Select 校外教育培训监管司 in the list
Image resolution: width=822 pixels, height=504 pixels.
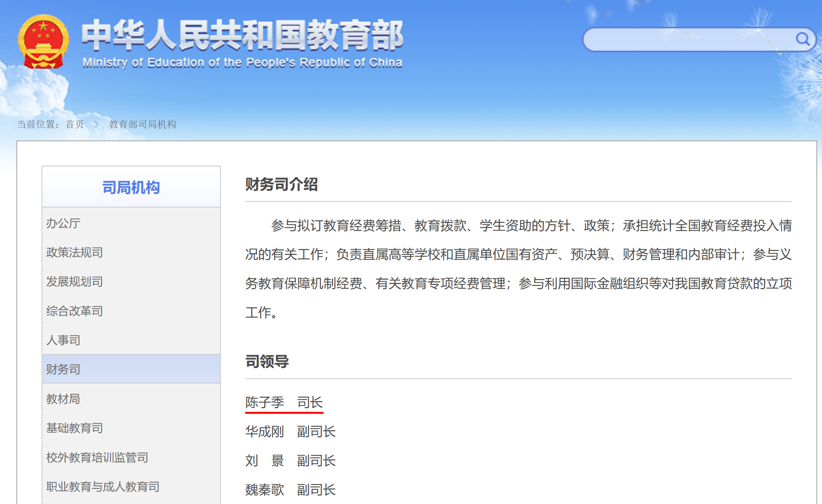(97, 457)
